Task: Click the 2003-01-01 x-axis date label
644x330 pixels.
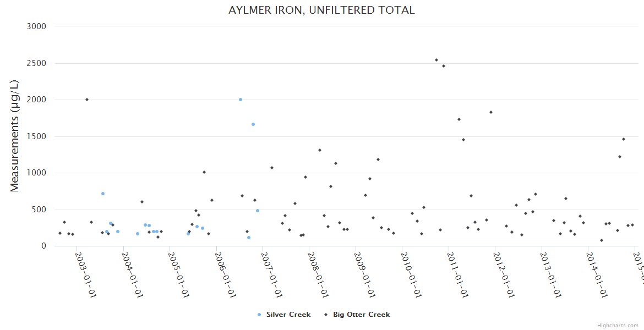Action: tap(86, 267)
